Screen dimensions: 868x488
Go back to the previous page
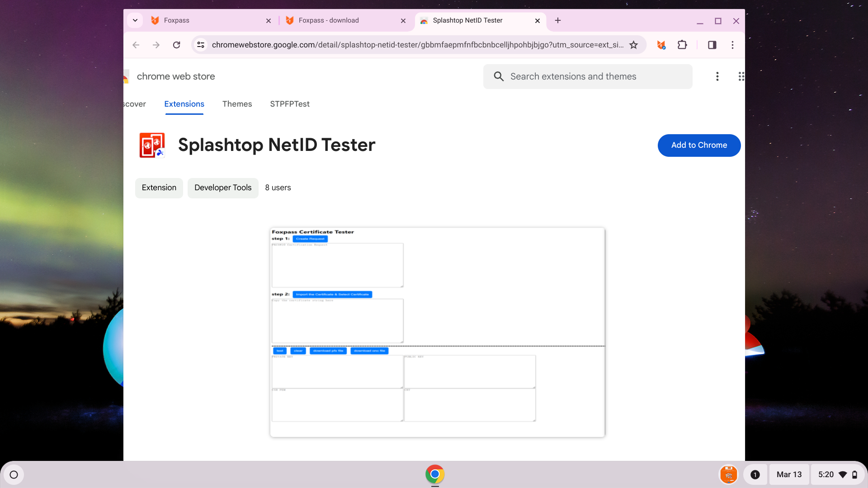click(136, 45)
